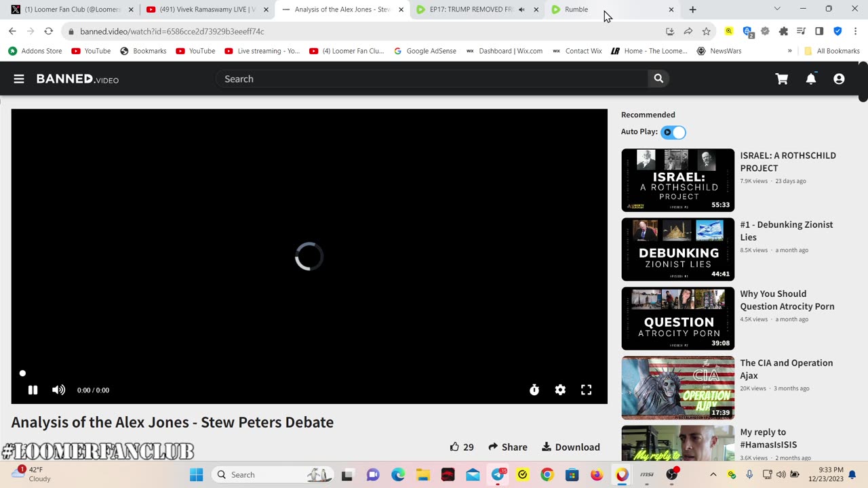Open Telegram from the taskbar

click(x=498, y=474)
